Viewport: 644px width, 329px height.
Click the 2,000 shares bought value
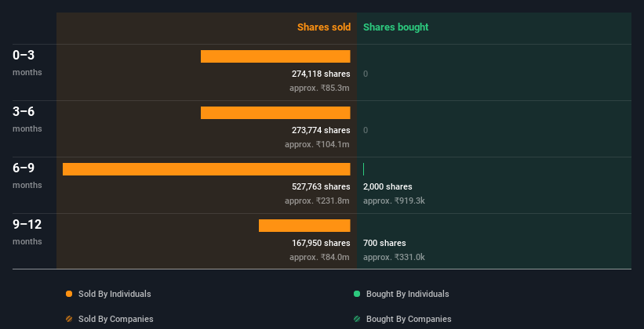[387, 186]
